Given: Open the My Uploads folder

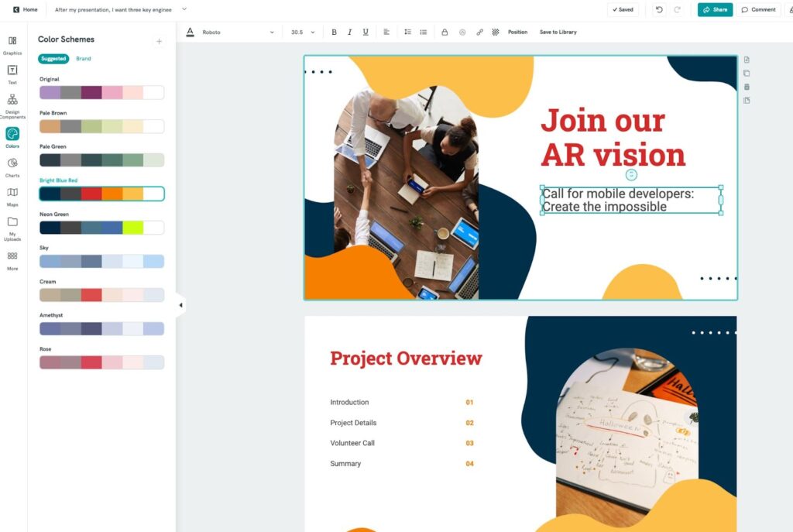Looking at the screenshot, I should 12,228.
